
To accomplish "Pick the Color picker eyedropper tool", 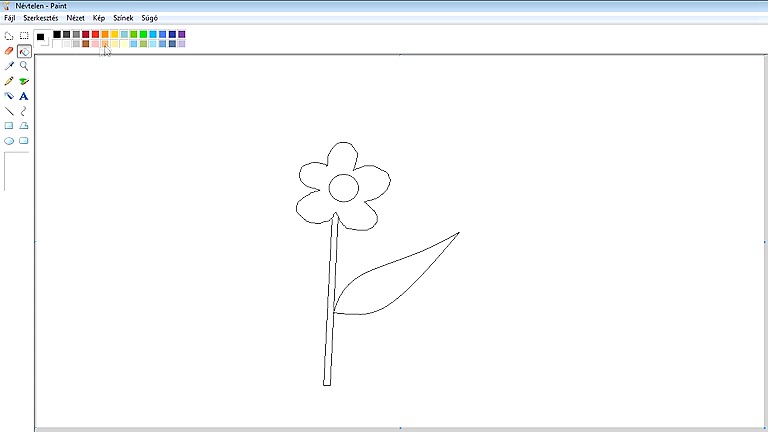I will coord(9,66).
